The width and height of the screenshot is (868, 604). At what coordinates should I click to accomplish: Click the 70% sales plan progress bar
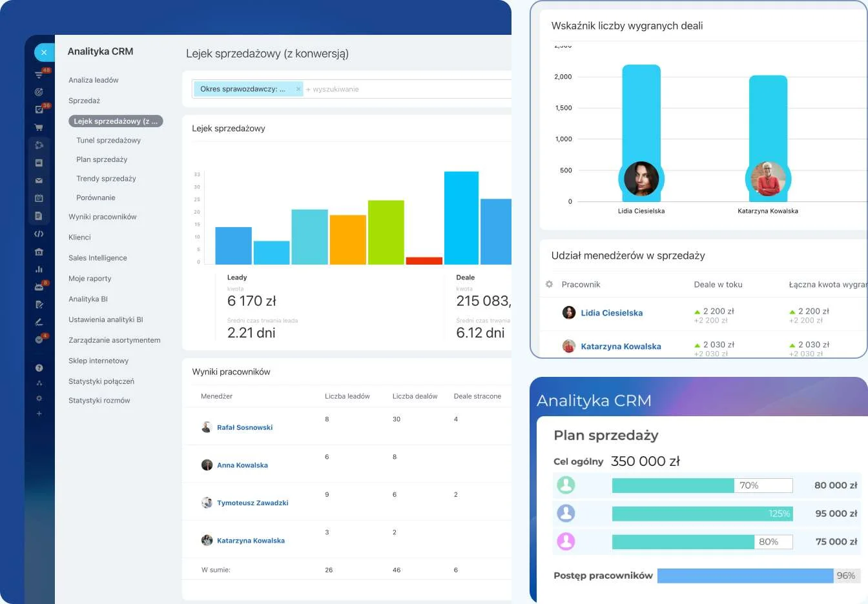[x=702, y=485]
